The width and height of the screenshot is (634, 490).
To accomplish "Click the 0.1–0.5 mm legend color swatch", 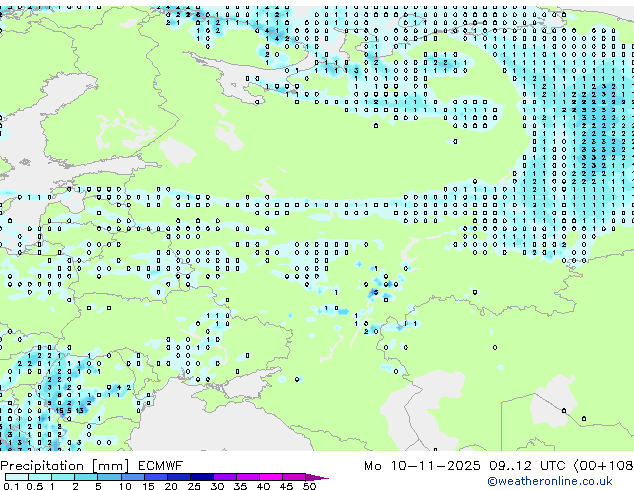I will (17, 477).
